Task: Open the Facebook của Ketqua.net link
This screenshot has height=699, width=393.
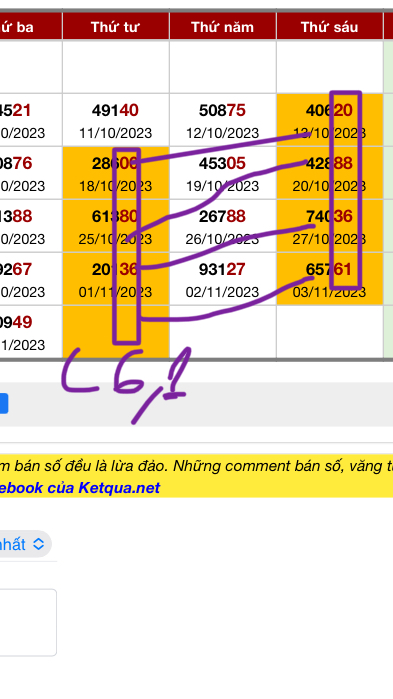Action: 80,488
